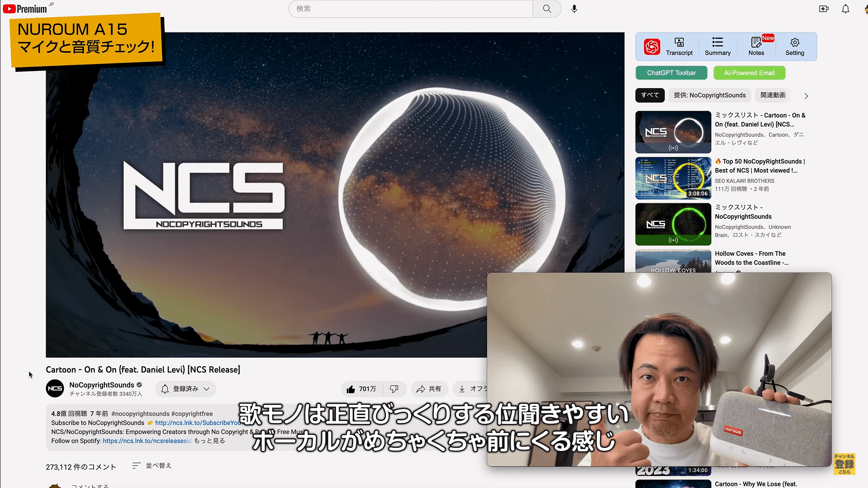Click the #copyrightfree hashtag

pos(192,414)
